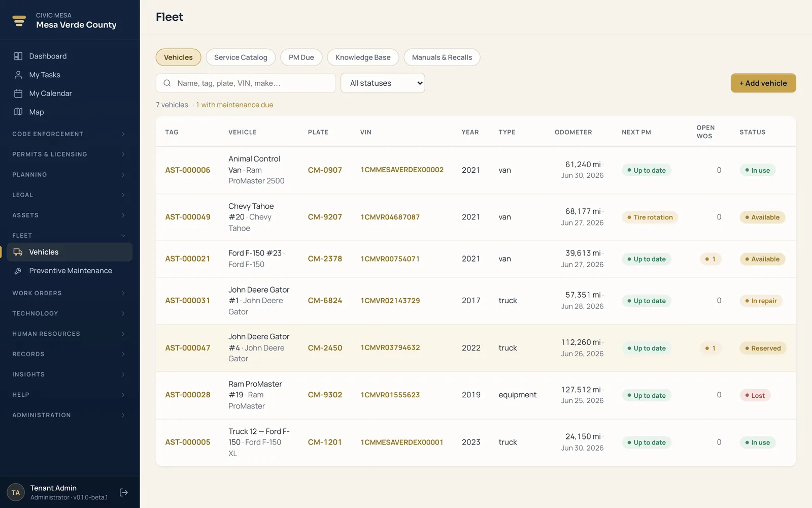Expand the Insights section
Image resolution: width=812 pixels, height=508 pixels.
pyautogui.click(x=70, y=374)
